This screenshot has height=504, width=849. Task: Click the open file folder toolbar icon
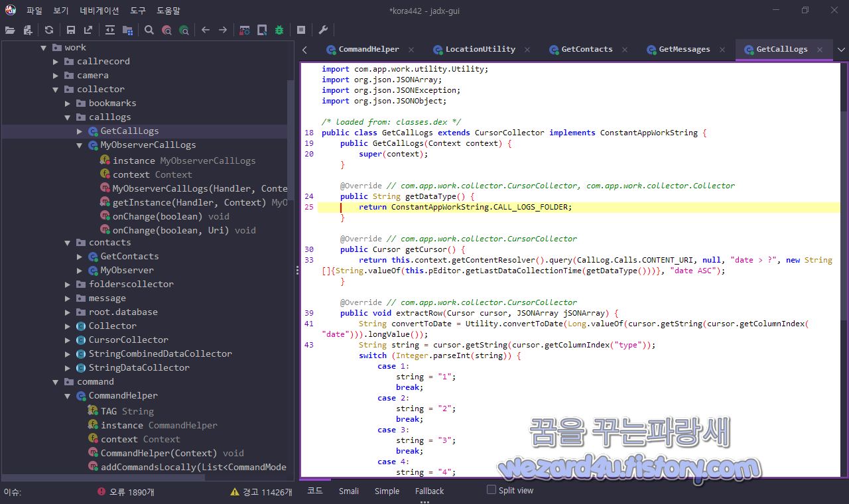tap(10, 30)
